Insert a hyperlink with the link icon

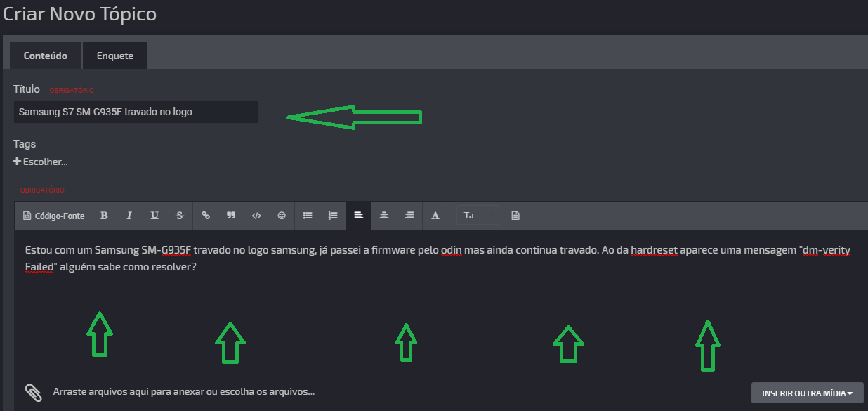pos(206,216)
